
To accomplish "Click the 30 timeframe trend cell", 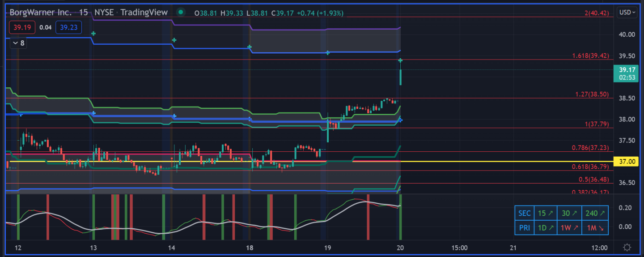I will pyautogui.click(x=569, y=214).
